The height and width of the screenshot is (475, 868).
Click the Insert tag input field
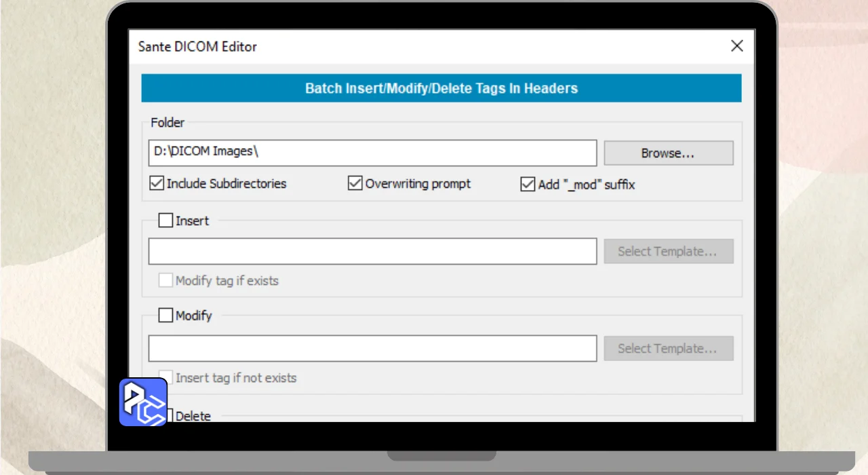point(372,251)
